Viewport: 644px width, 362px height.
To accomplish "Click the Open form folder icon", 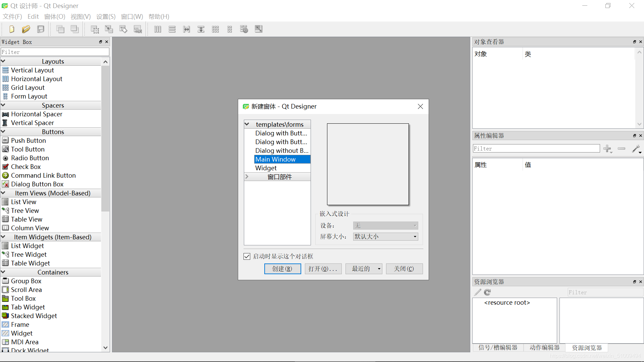I will coord(26,29).
